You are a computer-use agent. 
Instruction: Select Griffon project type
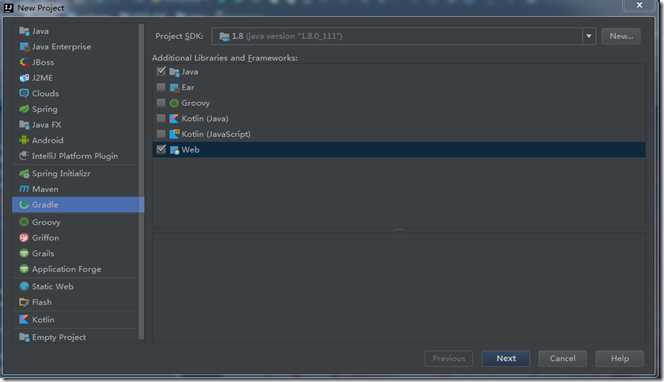45,238
